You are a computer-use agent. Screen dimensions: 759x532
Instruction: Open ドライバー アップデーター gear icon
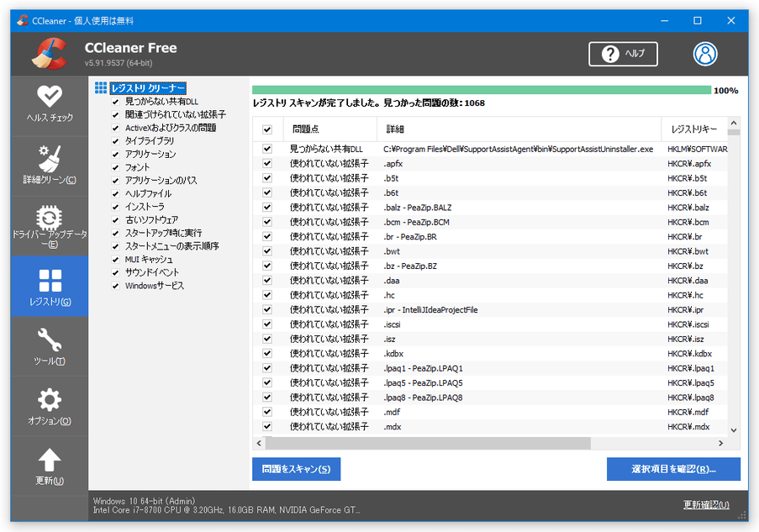tap(50, 218)
